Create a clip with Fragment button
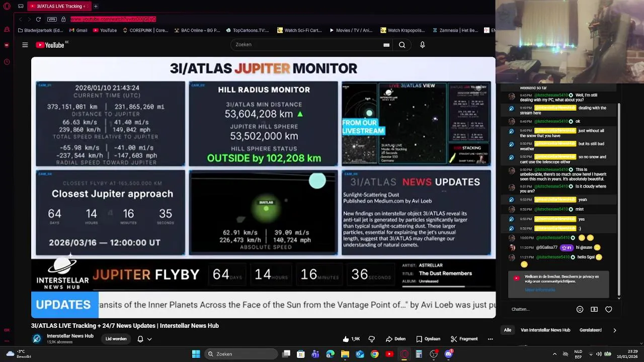644x362 pixels. click(464, 339)
